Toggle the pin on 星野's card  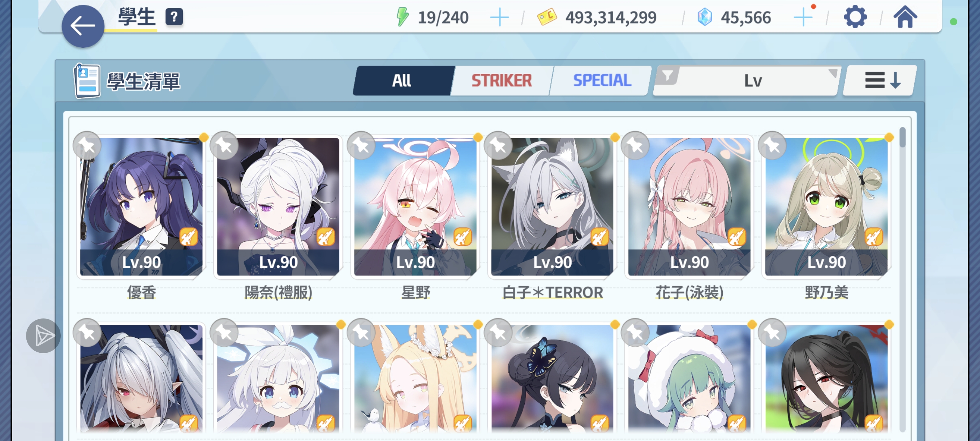point(361,145)
